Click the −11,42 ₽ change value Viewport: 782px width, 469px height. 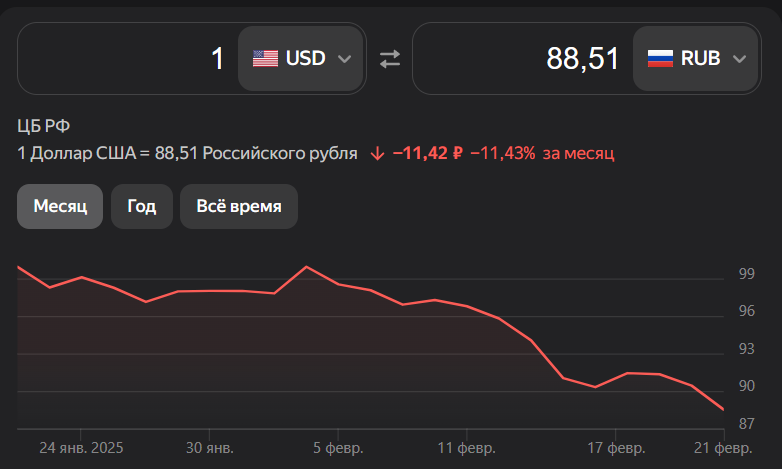click(x=427, y=154)
